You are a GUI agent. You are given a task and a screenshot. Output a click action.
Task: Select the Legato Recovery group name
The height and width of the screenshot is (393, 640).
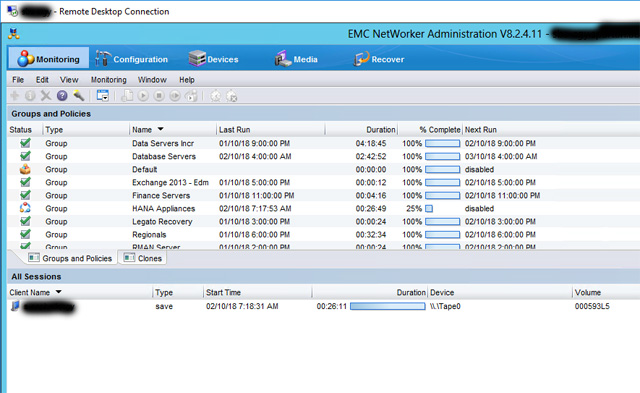pyautogui.click(x=162, y=222)
